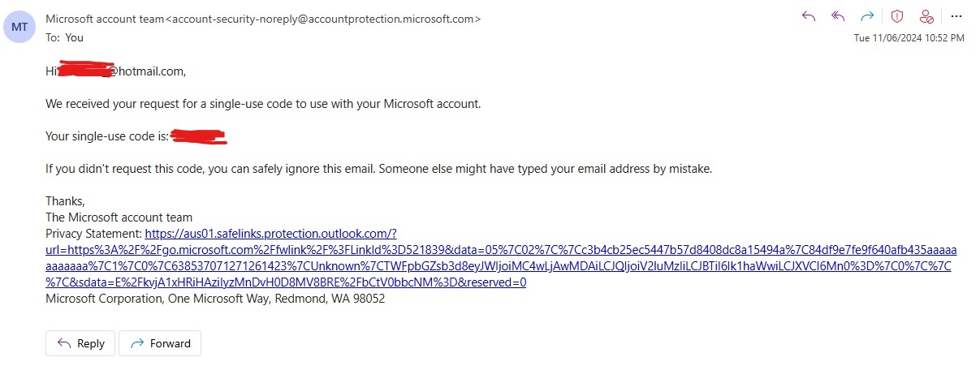980x366 pixels.
Task: Block the sender with person-blocked icon
Action: [x=926, y=16]
